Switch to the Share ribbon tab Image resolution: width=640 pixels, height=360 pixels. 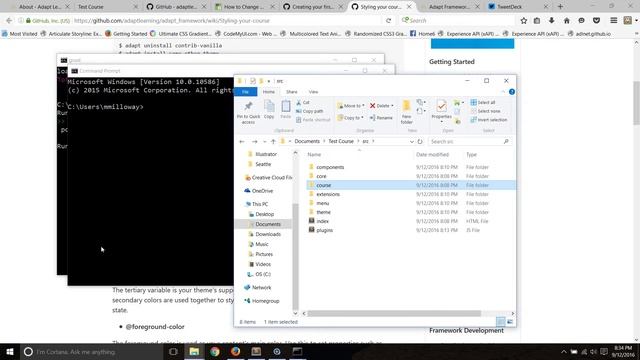click(291, 92)
